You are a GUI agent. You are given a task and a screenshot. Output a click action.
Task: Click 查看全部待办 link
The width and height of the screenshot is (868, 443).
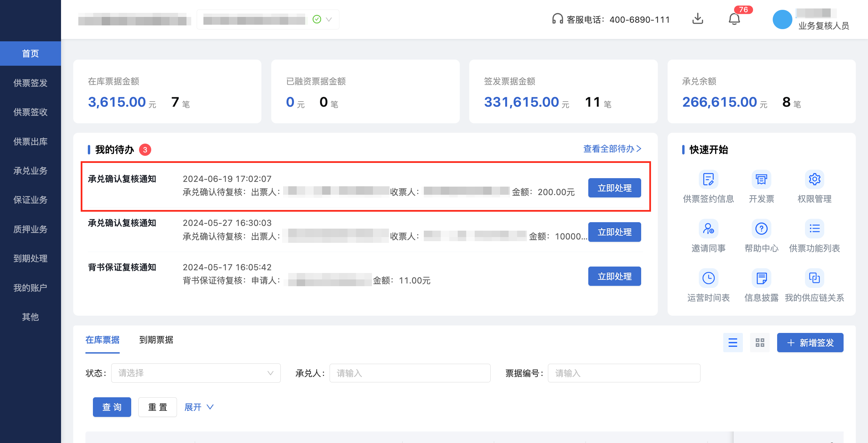click(612, 149)
